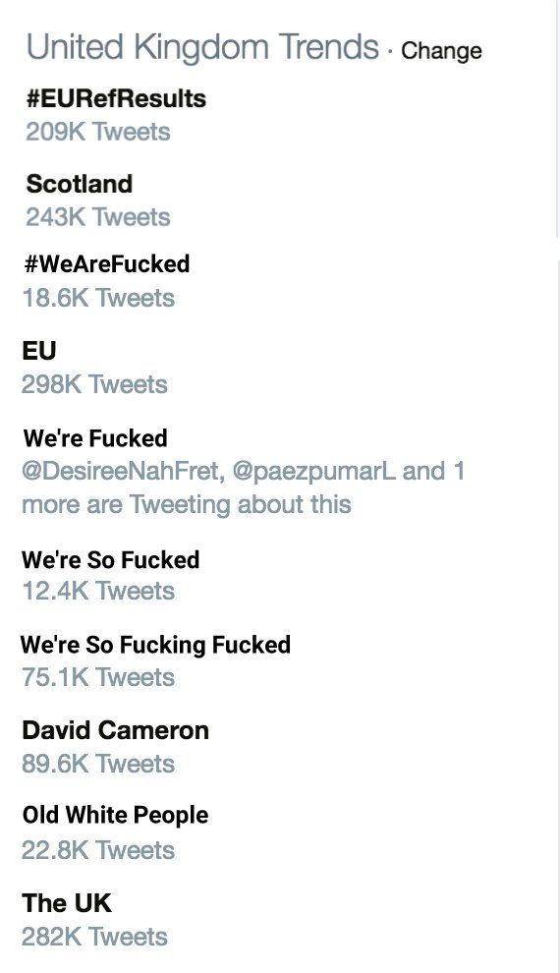
Task: Select the EU trending topic
Action: click(x=39, y=351)
